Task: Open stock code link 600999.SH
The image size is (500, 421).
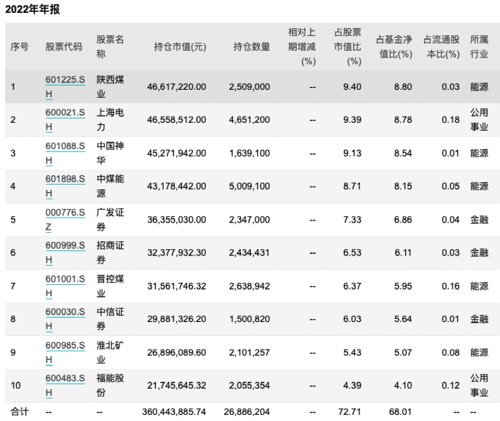Action: [65, 252]
